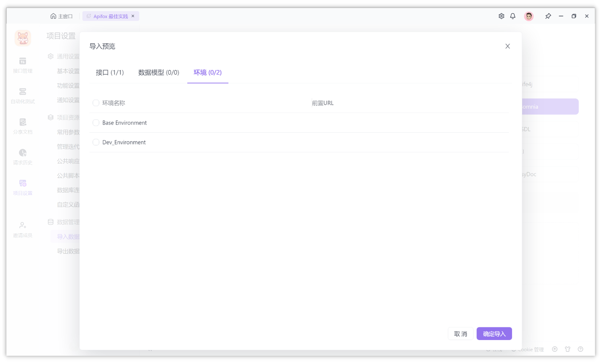
Task: Close the Apifox 最佳实践 tab
Action: 133,16
